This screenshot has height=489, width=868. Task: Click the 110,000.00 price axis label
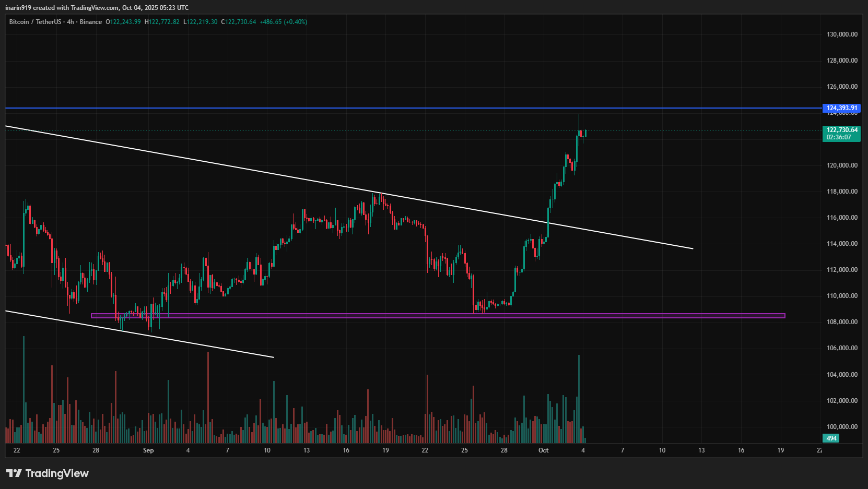click(x=842, y=296)
